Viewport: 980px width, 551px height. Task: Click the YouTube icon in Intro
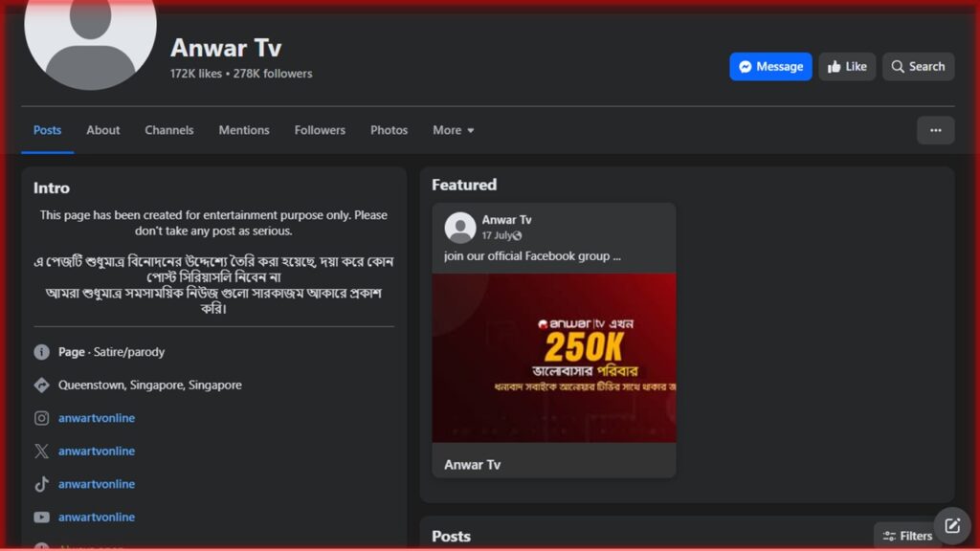click(x=42, y=518)
